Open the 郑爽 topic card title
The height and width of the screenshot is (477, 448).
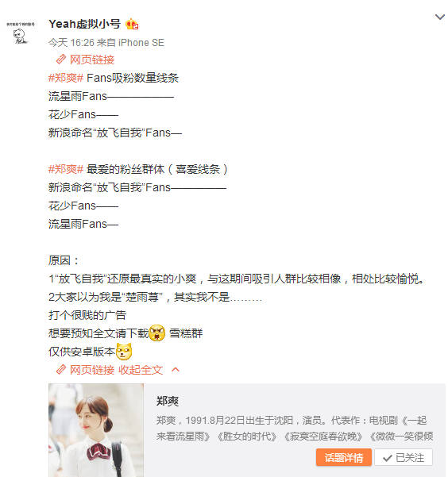pyautogui.click(x=168, y=401)
